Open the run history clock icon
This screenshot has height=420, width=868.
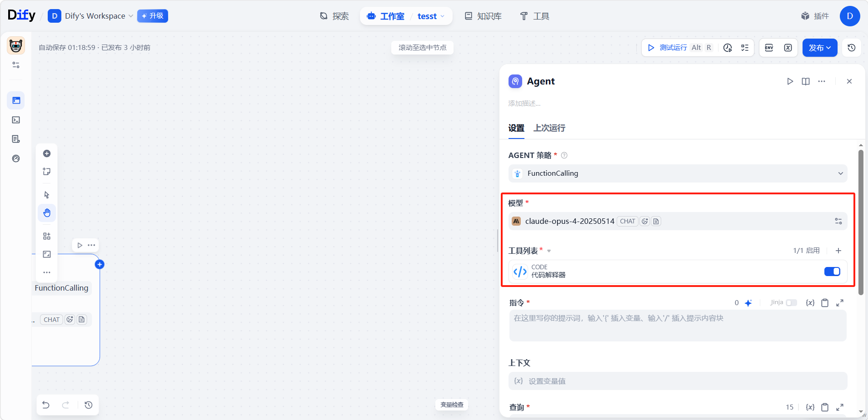point(728,48)
